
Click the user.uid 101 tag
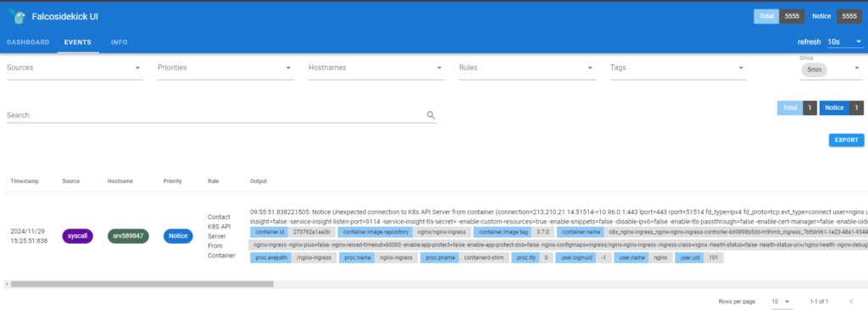(x=699, y=257)
